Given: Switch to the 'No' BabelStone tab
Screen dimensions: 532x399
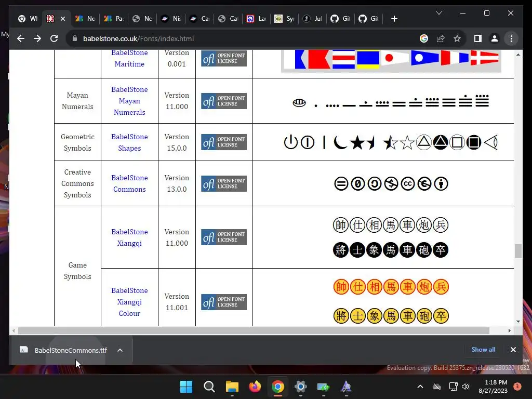Looking at the screenshot, I should coord(85,19).
